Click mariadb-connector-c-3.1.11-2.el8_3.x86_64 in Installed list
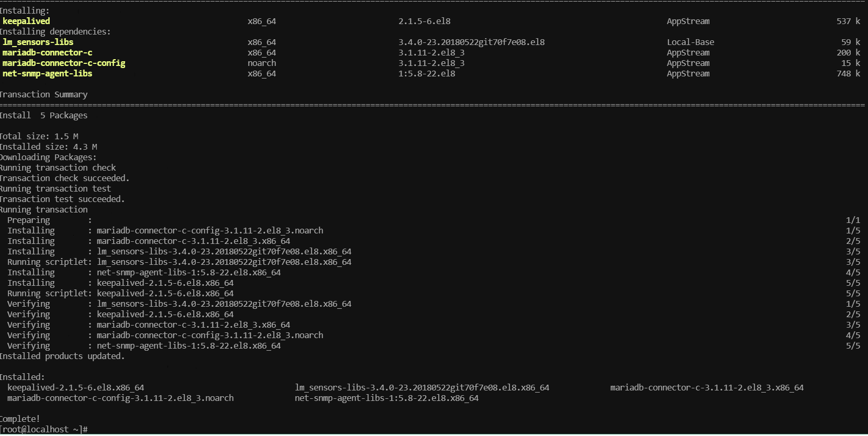868x436 pixels. (x=707, y=388)
